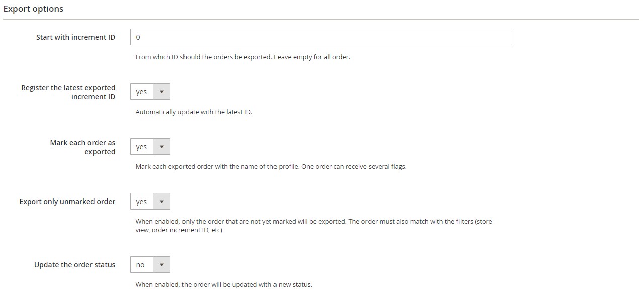Click the "Update the order status" label
Screen dimensions: 644x300
coord(74,265)
